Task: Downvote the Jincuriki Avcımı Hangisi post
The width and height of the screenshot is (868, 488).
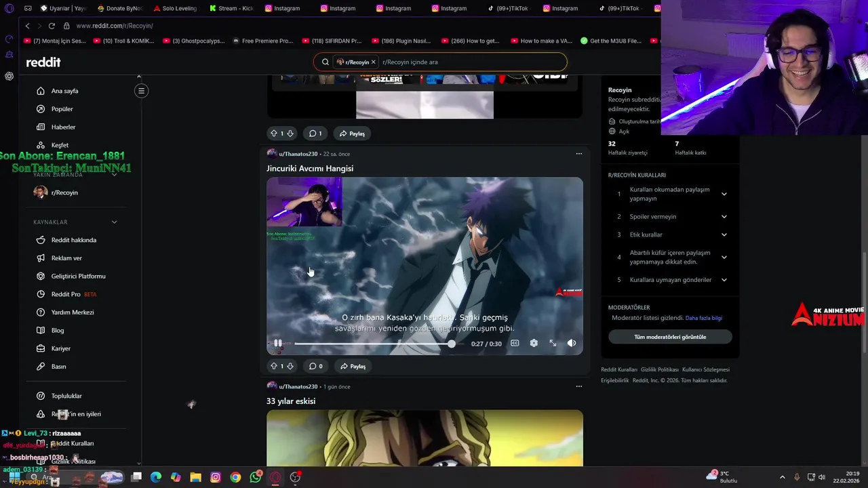Action: point(290,366)
